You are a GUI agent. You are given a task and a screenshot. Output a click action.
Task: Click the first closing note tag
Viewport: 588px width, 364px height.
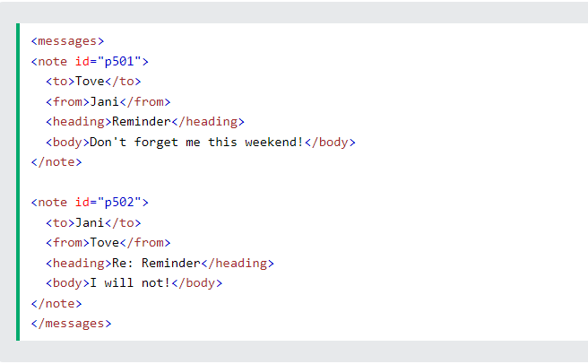(x=56, y=162)
